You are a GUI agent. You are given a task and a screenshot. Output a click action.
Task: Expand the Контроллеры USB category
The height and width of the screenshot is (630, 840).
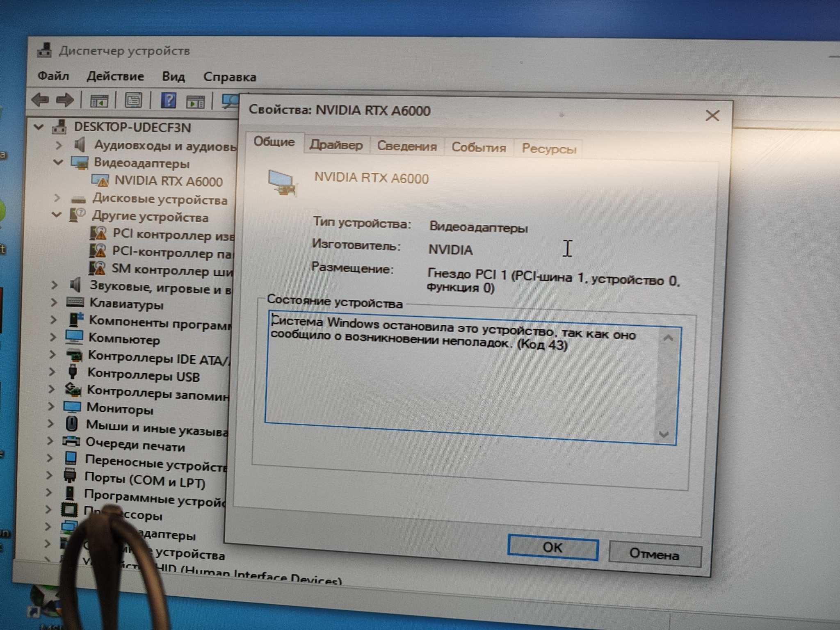pos(52,372)
